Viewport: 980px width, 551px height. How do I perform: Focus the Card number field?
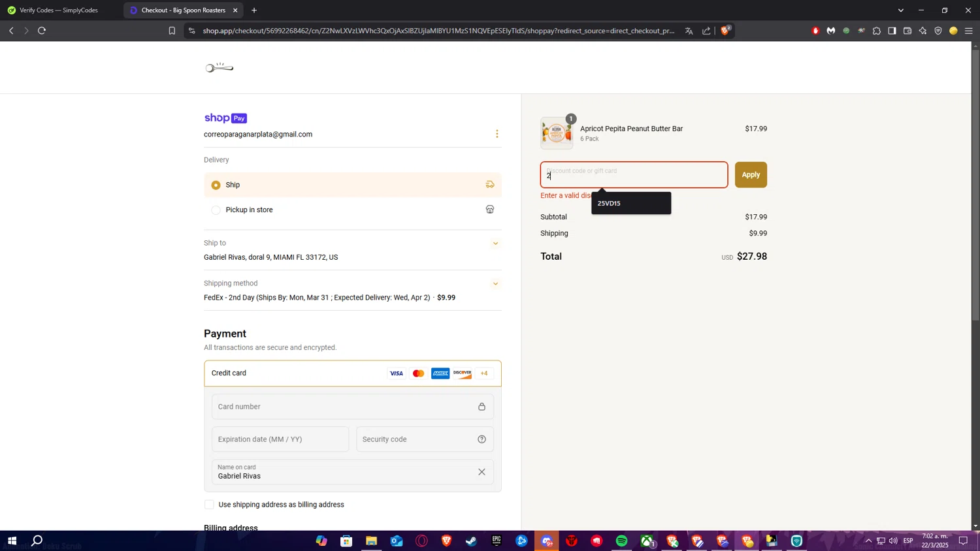352,407
